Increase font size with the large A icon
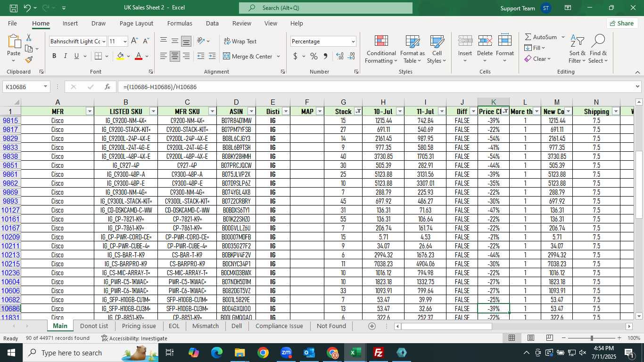 [x=135, y=41]
